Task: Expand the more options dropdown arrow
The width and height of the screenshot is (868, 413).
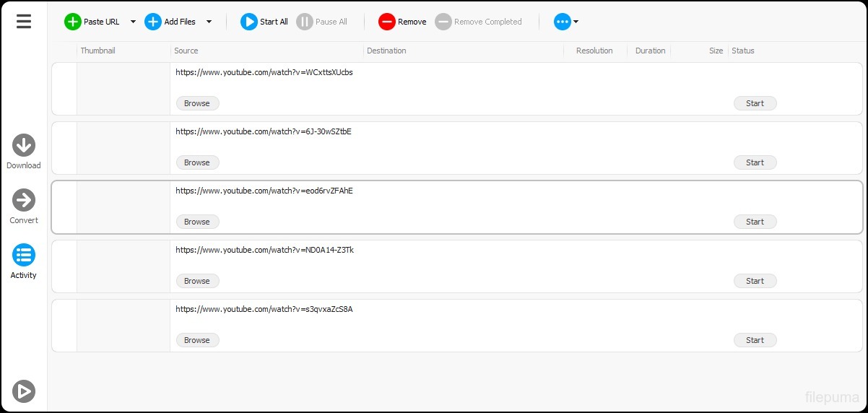Action: (x=576, y=22)
